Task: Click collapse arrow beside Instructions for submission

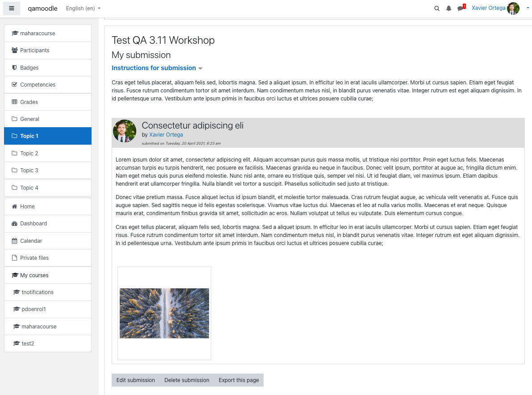Action: coord(200,68)
